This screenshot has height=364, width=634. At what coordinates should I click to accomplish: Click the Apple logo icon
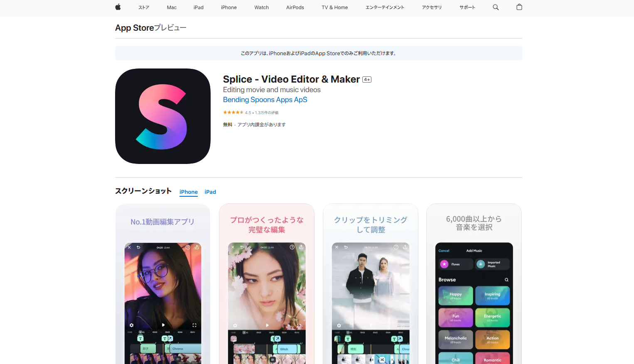118,7
